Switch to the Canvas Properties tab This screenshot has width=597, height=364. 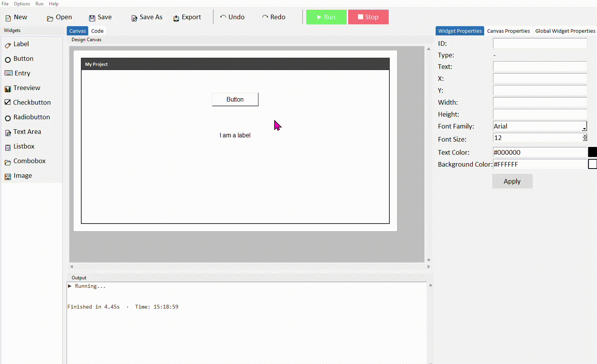(x=508, y=31)
